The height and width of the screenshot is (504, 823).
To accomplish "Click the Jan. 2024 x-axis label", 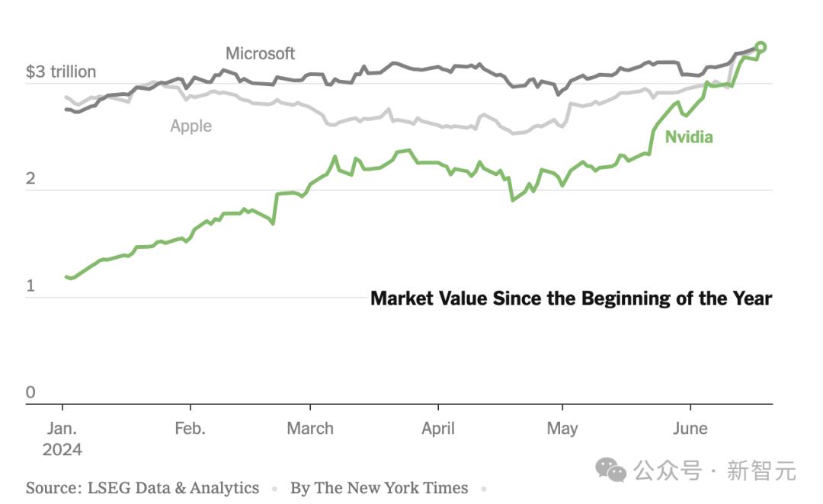I will [x=62, y=439].
